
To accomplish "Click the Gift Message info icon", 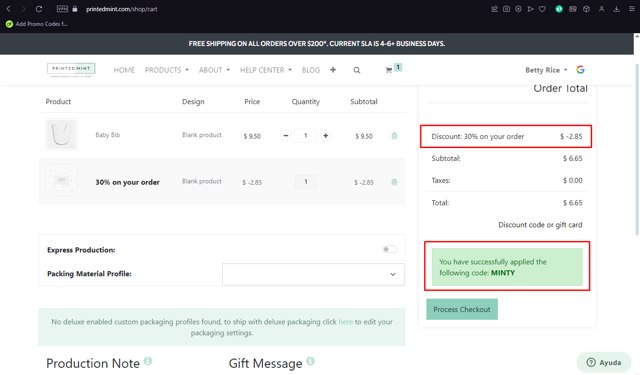I will pyautogui.click(x=310, y=361).
